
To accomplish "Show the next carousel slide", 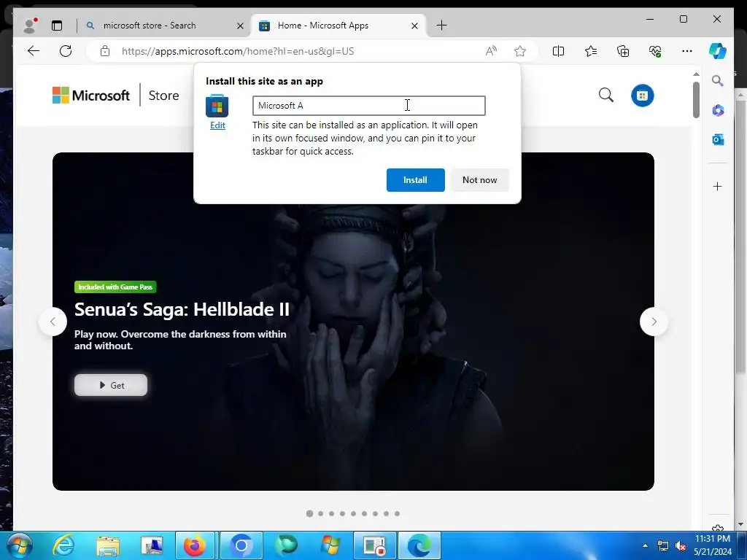I will [x=654, y=322].
